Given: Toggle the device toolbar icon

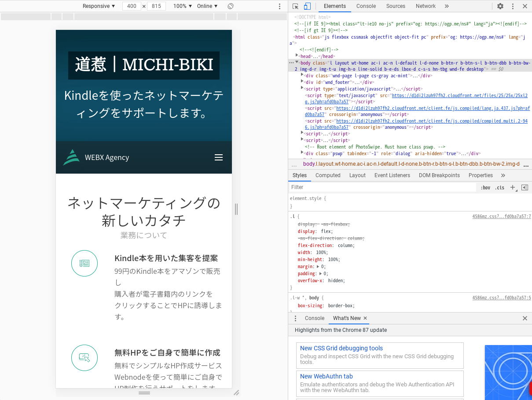Looking at the screenshot, I should [x=307, y=6].
